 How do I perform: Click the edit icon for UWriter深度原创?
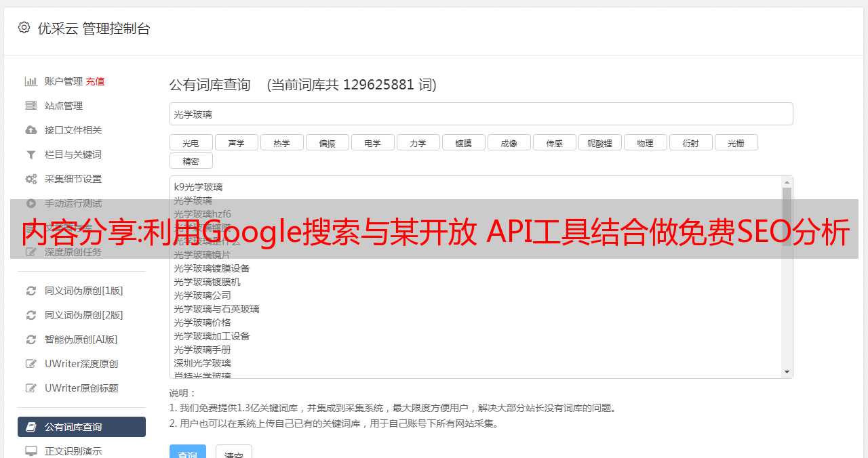pos(31,364)
